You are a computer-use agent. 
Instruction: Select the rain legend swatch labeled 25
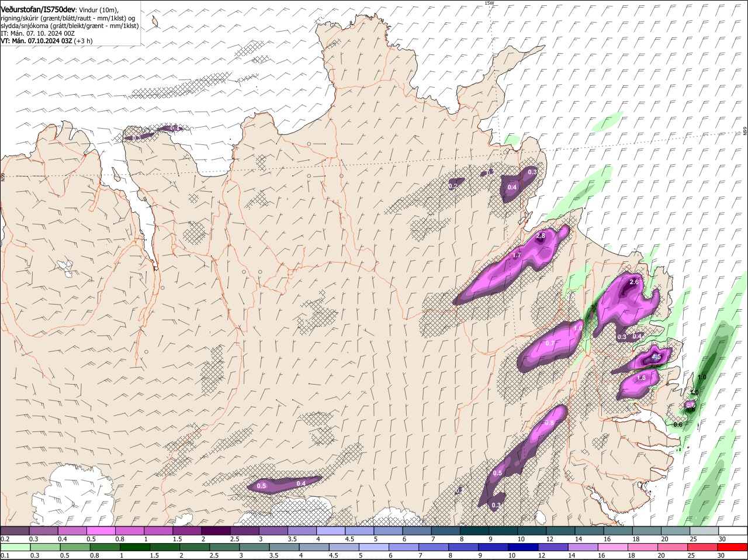[703, 547]
